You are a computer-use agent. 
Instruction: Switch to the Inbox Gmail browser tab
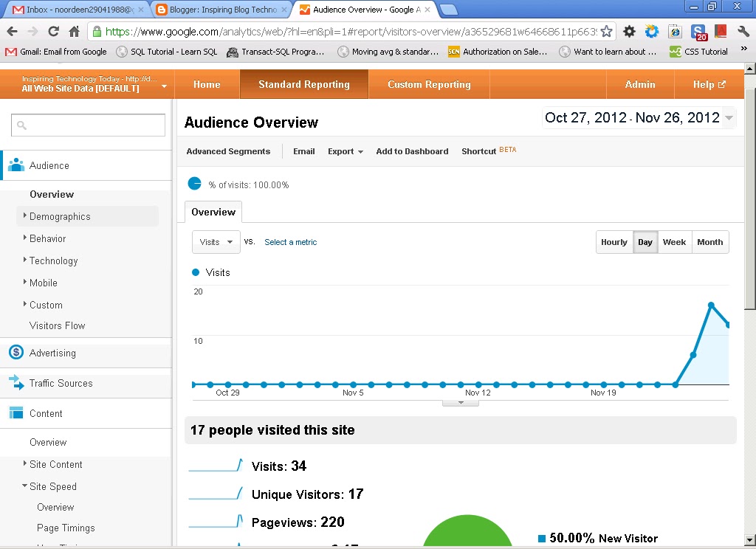(77, 10)
